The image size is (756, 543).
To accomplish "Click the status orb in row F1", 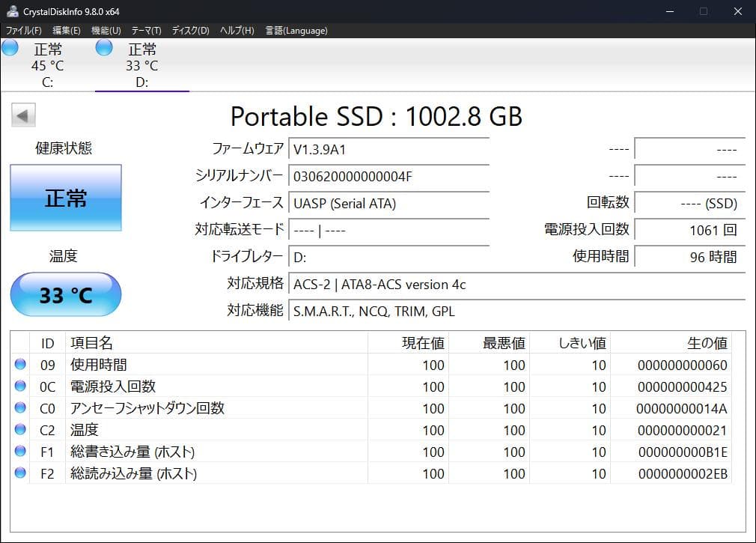I will point(20,451).
